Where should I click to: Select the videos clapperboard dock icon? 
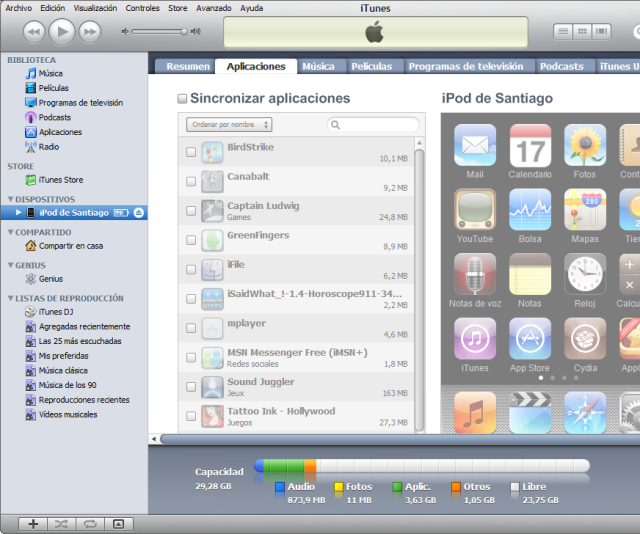coord(530,412)
